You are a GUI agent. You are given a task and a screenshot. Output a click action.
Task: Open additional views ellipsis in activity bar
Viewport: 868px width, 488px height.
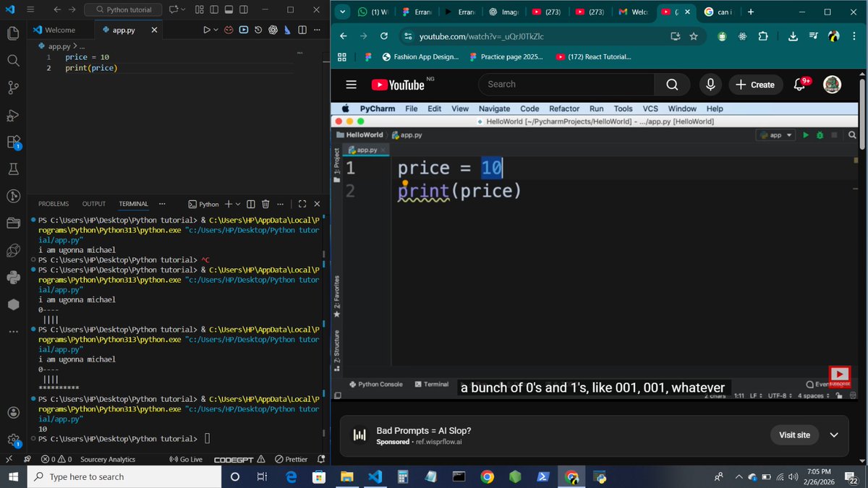(13, 332)
